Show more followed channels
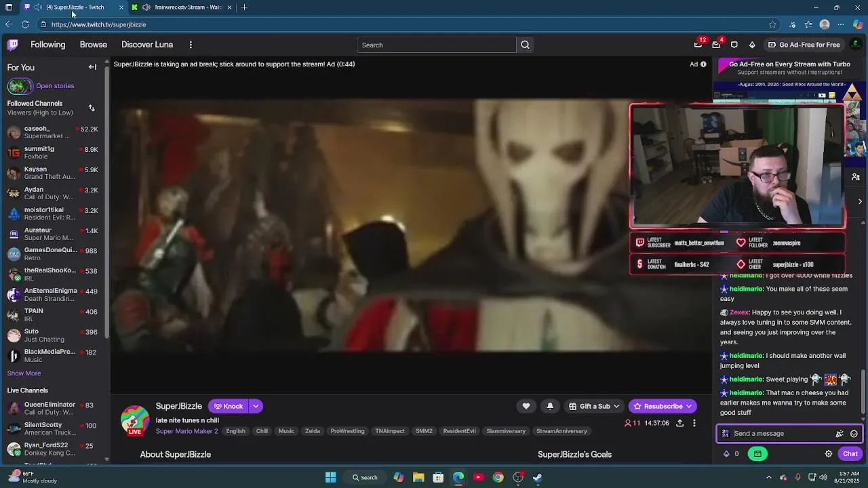Screen dimensions: 868x488 [x=24, y=373]
